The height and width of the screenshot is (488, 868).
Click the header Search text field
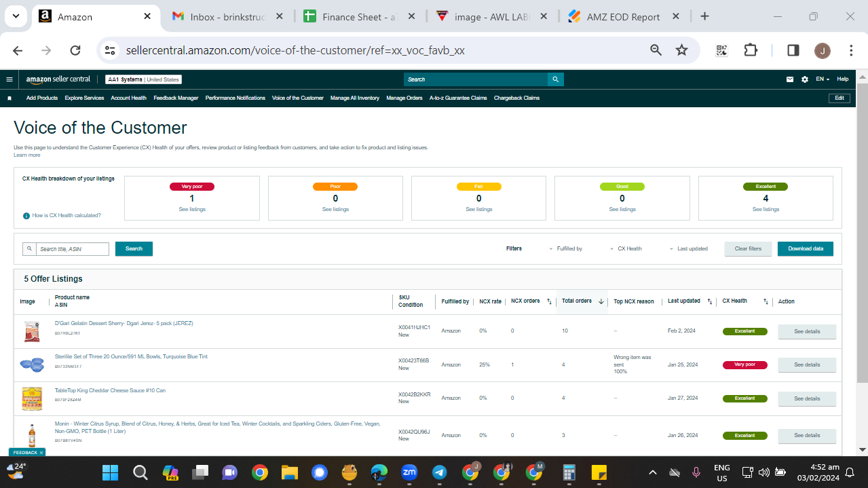click(476, 79)
